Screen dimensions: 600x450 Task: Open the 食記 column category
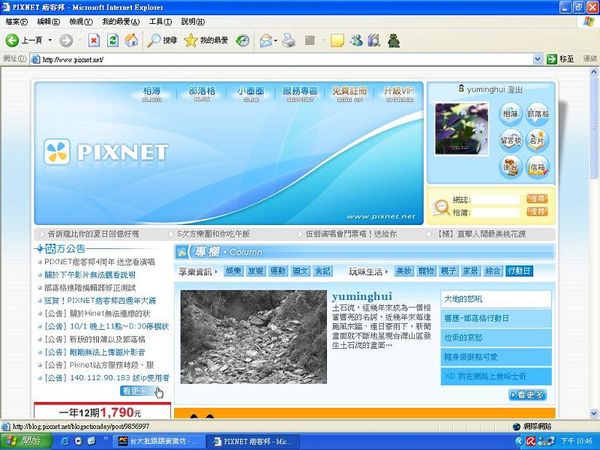pos(323,271)
